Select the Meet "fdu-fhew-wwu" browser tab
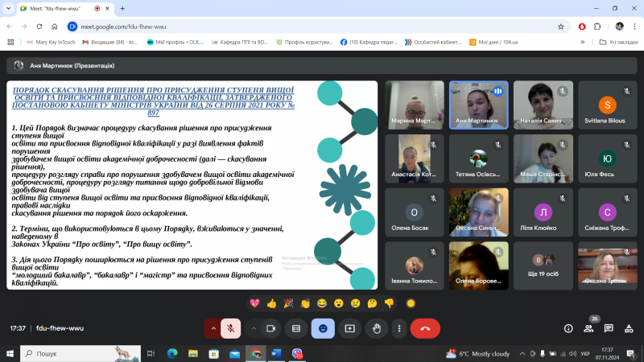The width and height of the screenshot is (644, 362). click(x=56, y=8)
